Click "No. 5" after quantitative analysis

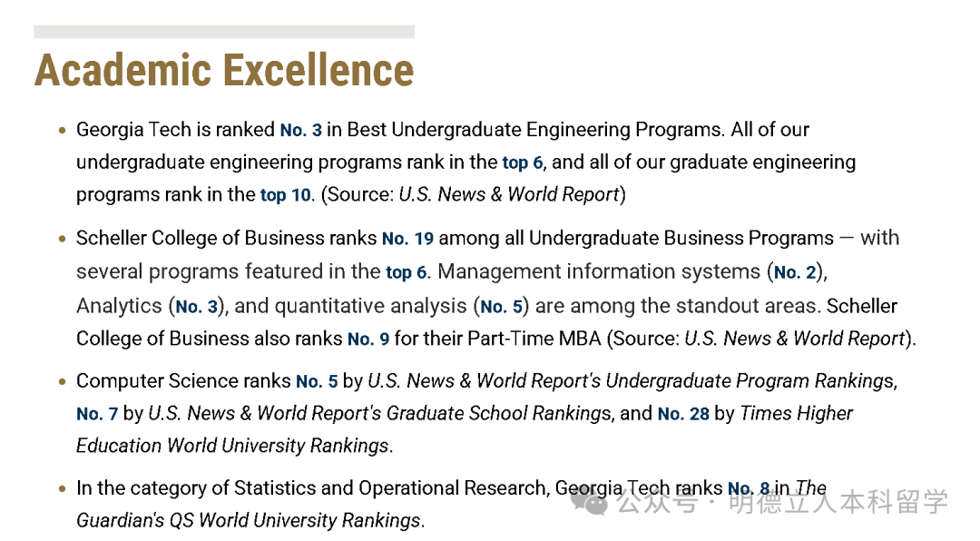click(x=501, y=307)
